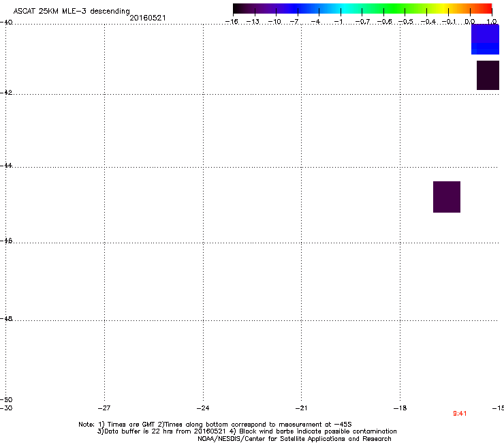The width and height of the screenshot is (504, 443).
Task: Click the -50 latitude axis label
Action: [x=6, y=400]
